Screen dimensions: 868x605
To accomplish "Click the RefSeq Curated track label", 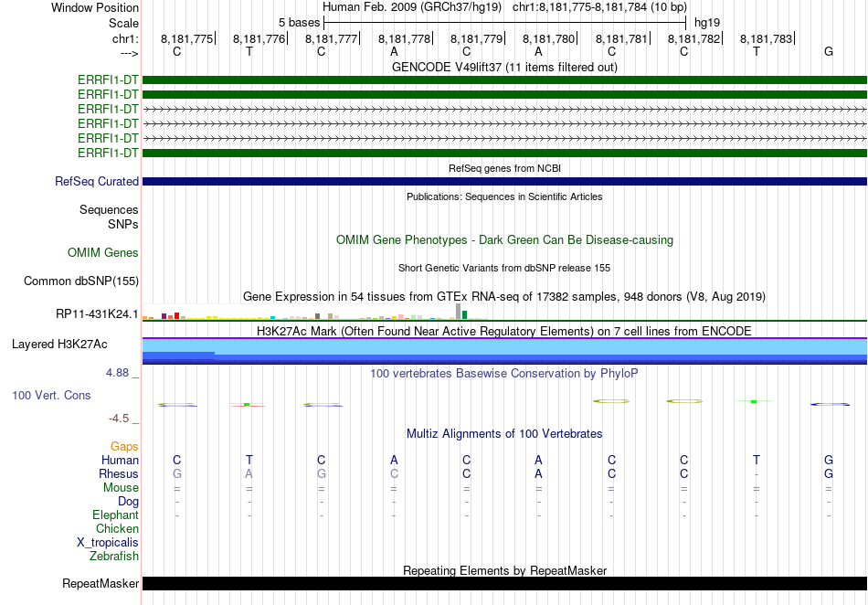I will coord(97,181).
